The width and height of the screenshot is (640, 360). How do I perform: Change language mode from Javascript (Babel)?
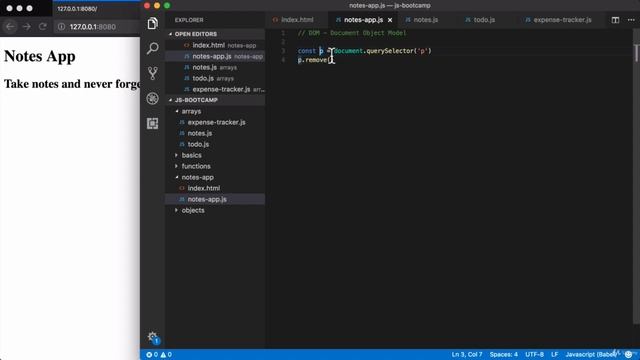591,355
